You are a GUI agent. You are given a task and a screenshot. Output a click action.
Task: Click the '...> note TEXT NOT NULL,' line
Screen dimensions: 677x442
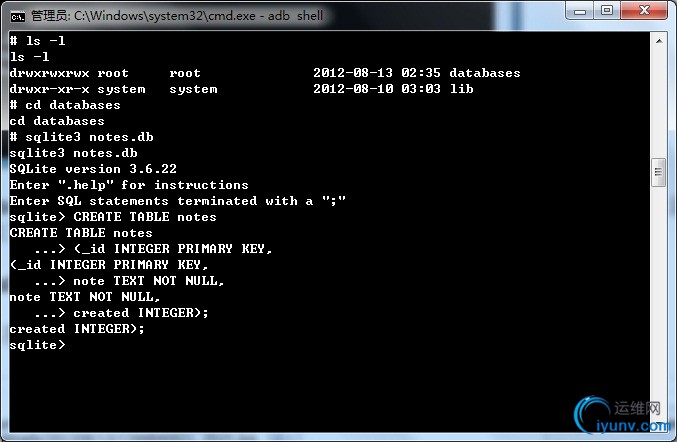click(129, 281)
